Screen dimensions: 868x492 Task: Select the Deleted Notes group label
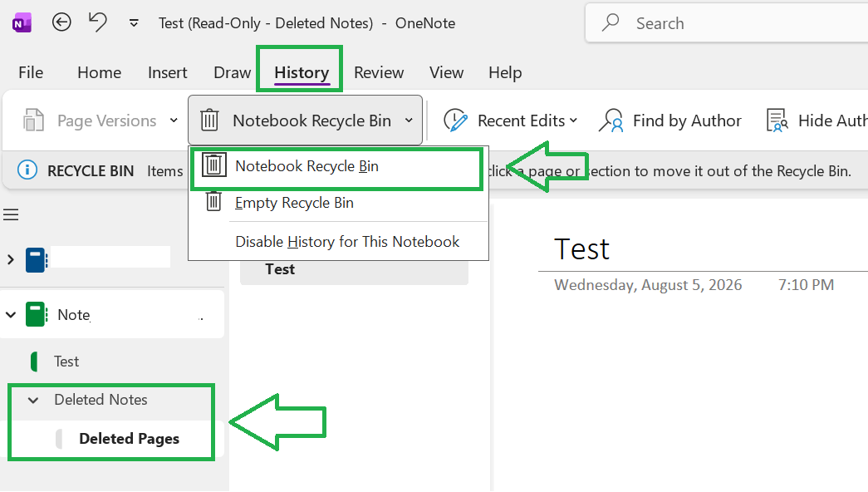pos(101,400)
